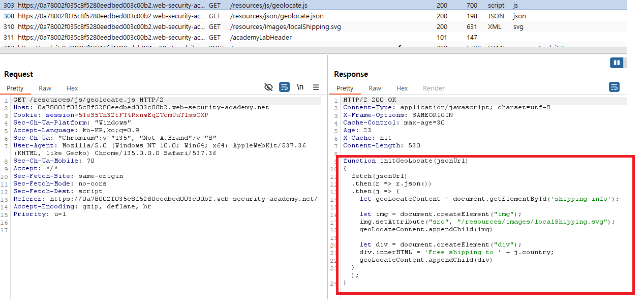Screen dimensions: 644x308
Task: Click the 'svg' extension cell
Action: (x=518, y=26)
